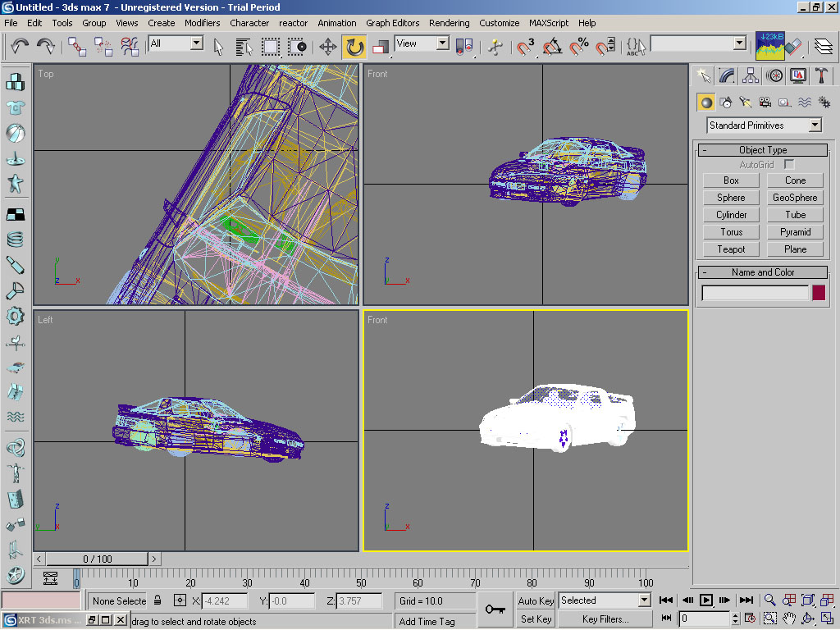The width and height of the screenshot is (840, 630).
Task: Open the Standard Primitives dropdown
Action: [x=765, y=126]
